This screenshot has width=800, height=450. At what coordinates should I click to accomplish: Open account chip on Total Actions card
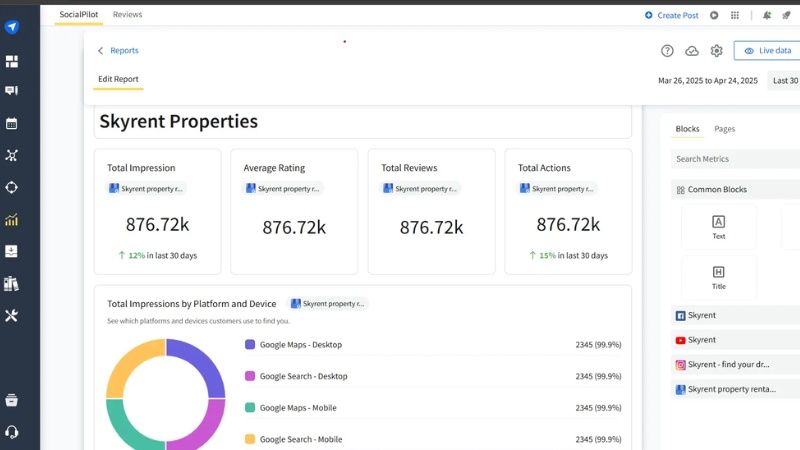557,188
